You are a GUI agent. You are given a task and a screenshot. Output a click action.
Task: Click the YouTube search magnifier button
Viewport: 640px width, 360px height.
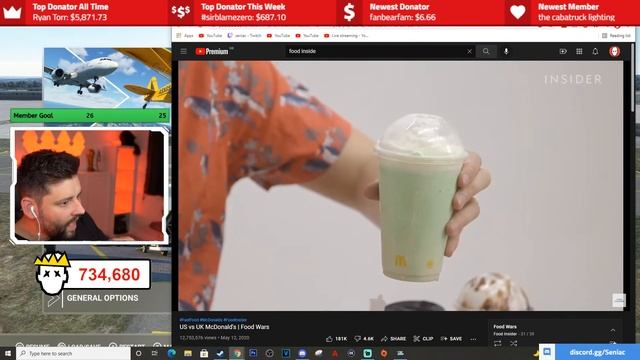coord(486,51)
